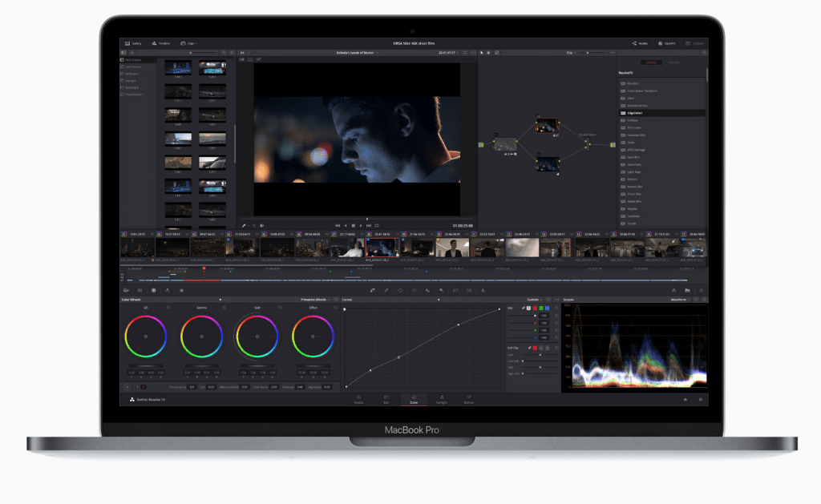
Task: Adjust gallery thumbnail size slider
Action: point(204,53)
